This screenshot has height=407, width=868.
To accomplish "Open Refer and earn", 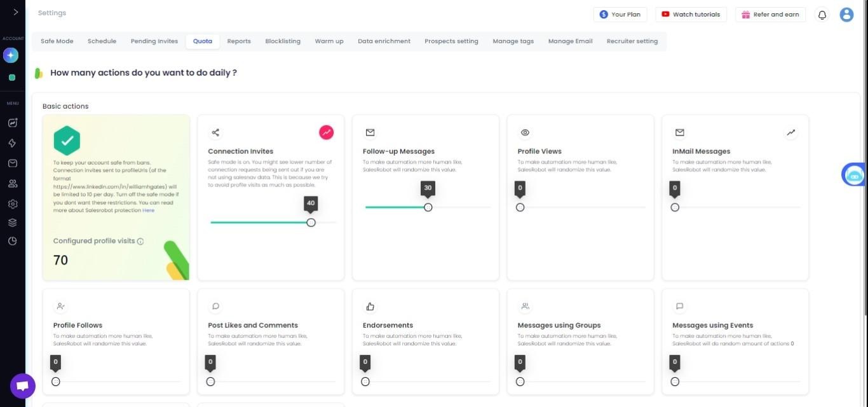I will 770,14.
